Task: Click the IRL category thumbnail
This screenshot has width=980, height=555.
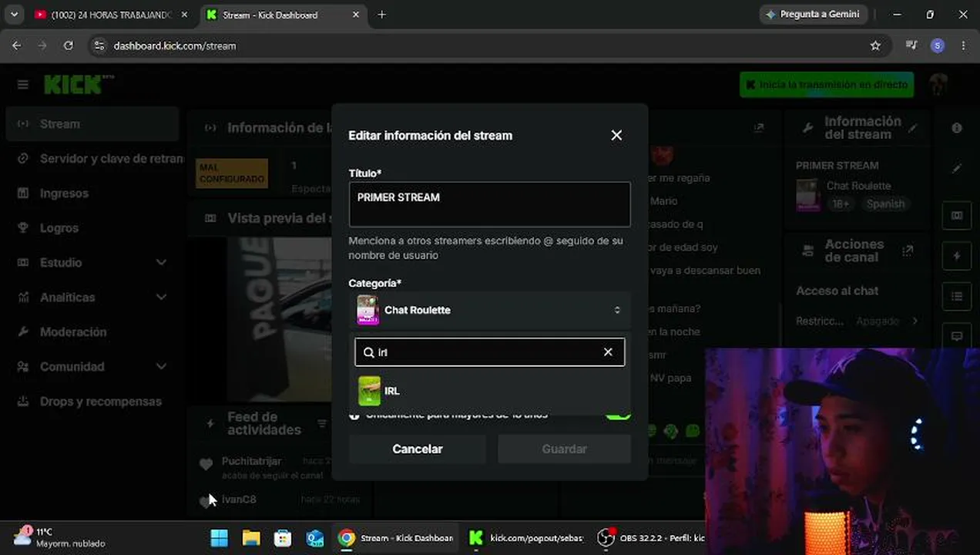Action: coord(370,391)
